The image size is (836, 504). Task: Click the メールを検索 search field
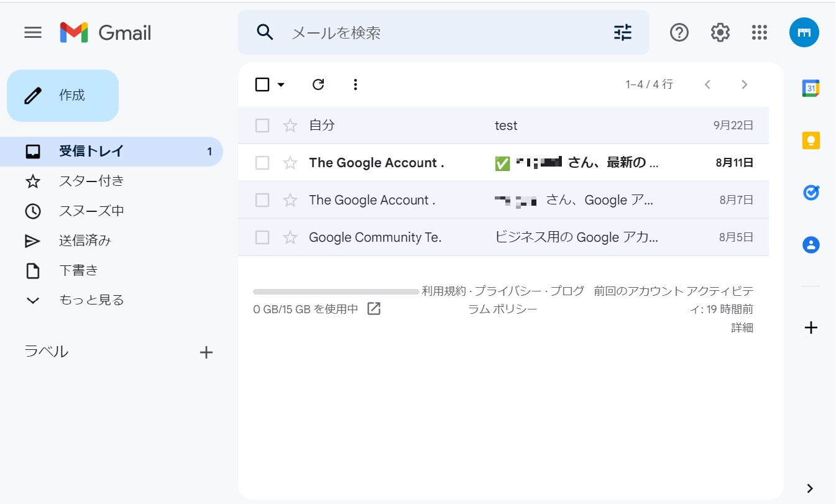point(435,33)
